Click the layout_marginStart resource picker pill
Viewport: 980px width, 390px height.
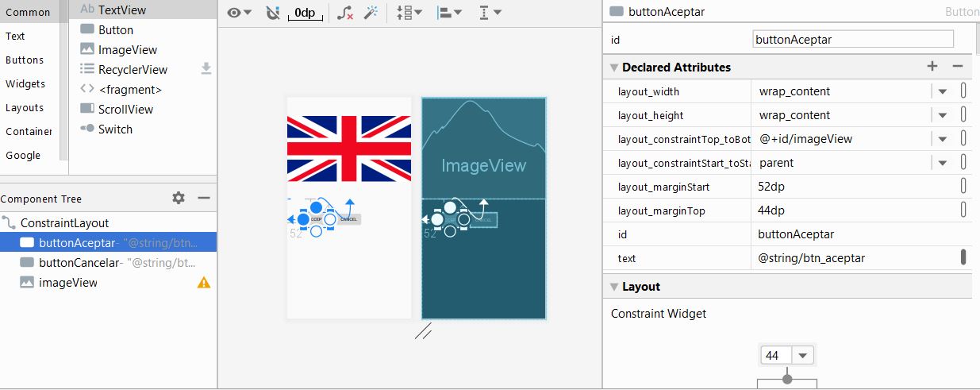[x=963, y=187]
